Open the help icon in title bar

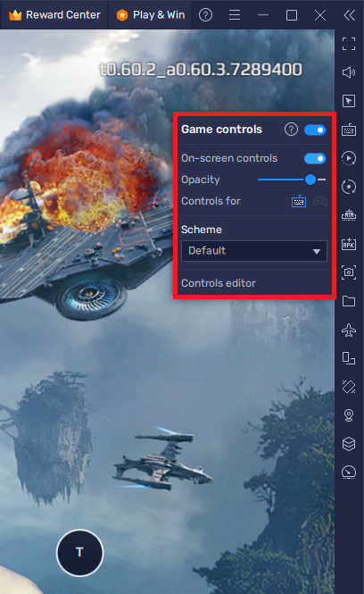click(x=205, y=15)
